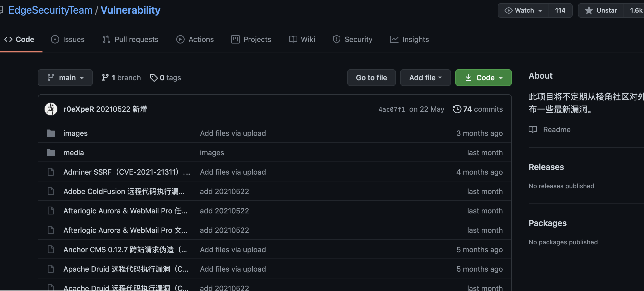Expand the main branch selector
The width and height of the screenshot is (644, 291).
tap(65, 78)
